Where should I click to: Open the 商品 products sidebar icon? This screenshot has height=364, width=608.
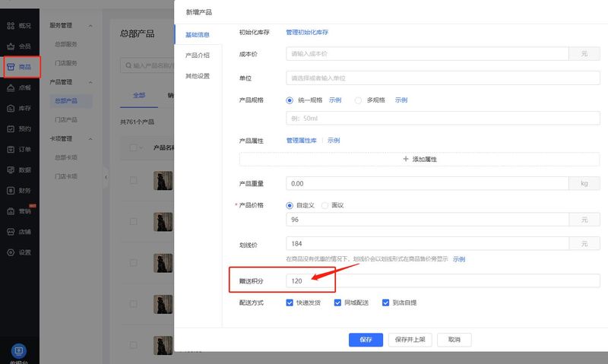tap(11, 67)
